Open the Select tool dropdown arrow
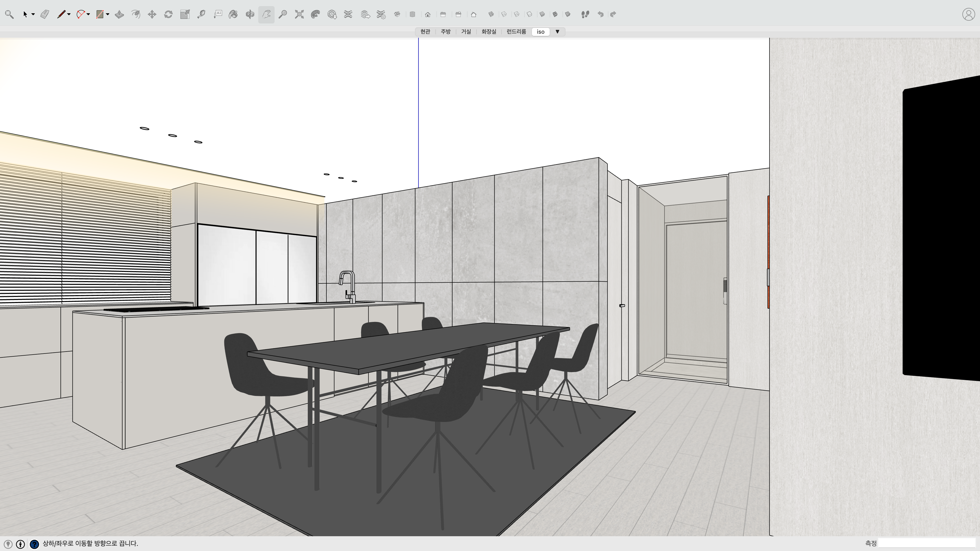Viewport: 980px width, 551px height. (x=33, y=15)
